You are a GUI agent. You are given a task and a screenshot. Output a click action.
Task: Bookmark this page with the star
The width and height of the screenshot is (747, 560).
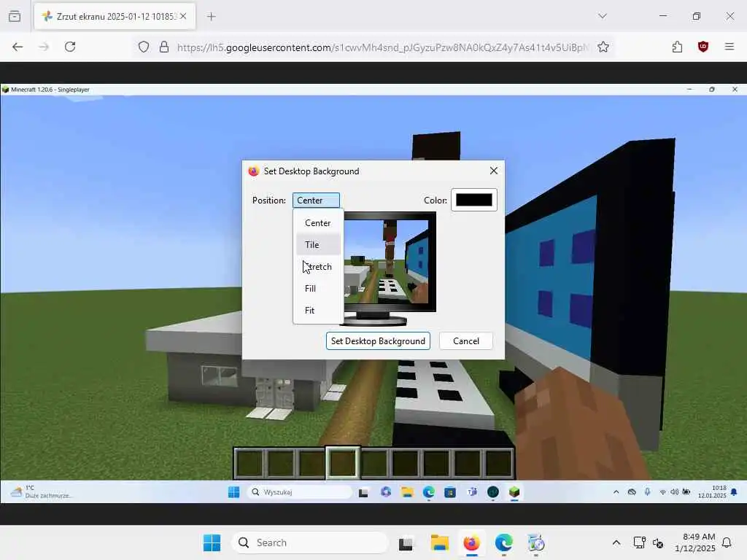603,47
